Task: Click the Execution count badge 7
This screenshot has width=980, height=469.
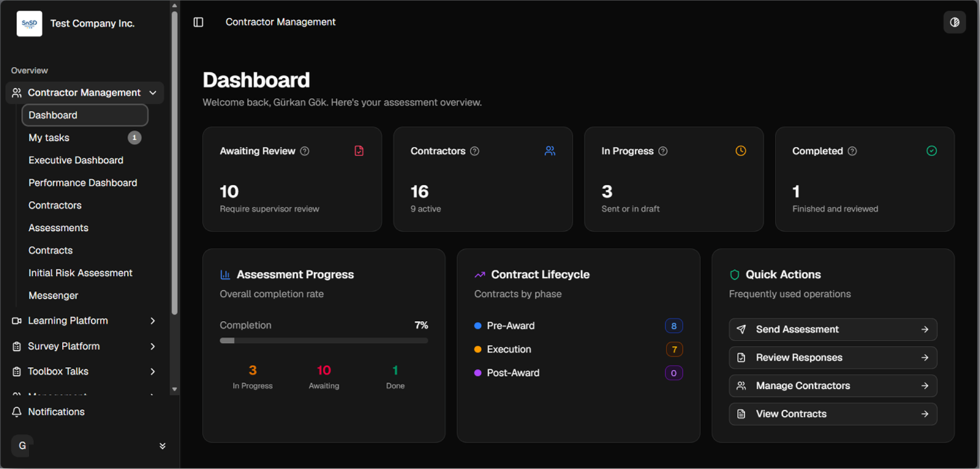Action: (x=674, y=350)
